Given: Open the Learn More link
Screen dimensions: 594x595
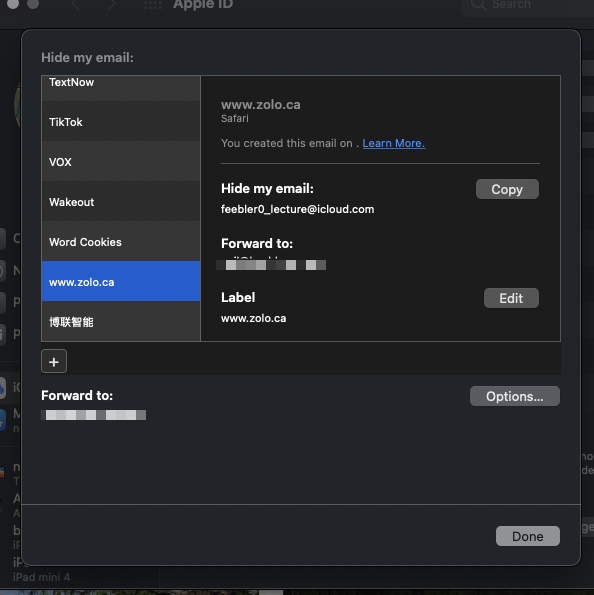Looking at the screenshot, I should click(394, 143).
